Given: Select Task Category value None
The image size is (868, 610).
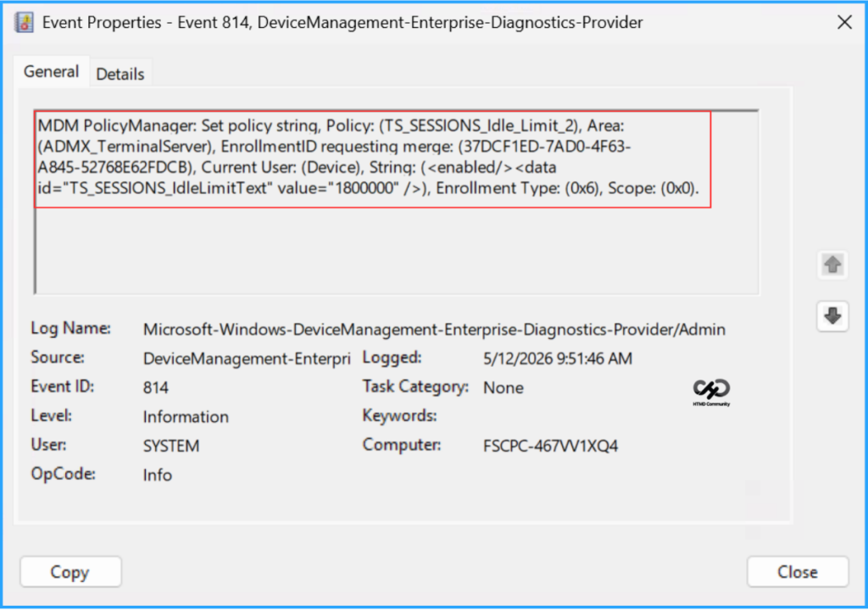Looking at the screenshot, I should [x=504, y=387].
